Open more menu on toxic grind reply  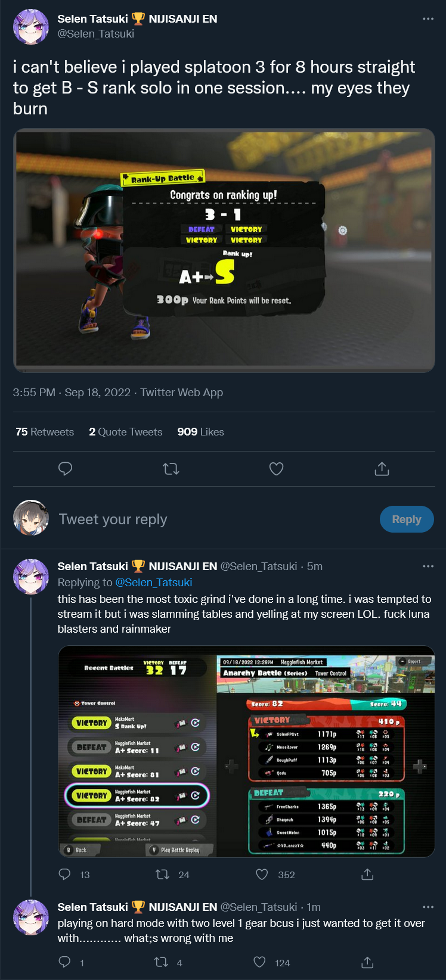(x=428, y=566)
